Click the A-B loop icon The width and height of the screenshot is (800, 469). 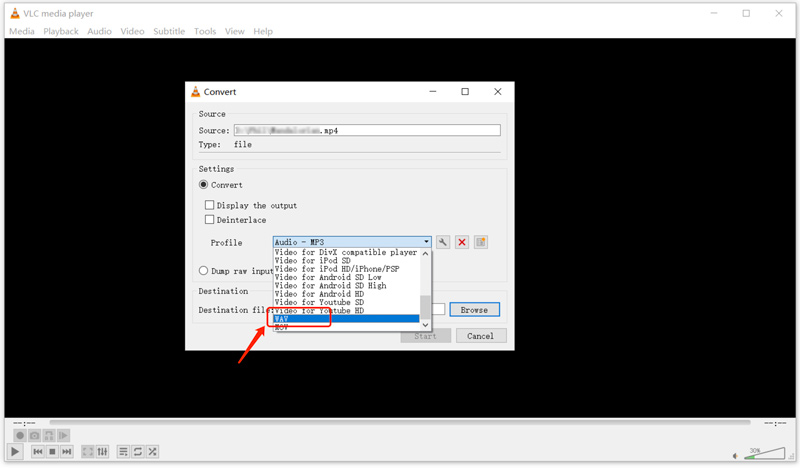coord(49,435)
